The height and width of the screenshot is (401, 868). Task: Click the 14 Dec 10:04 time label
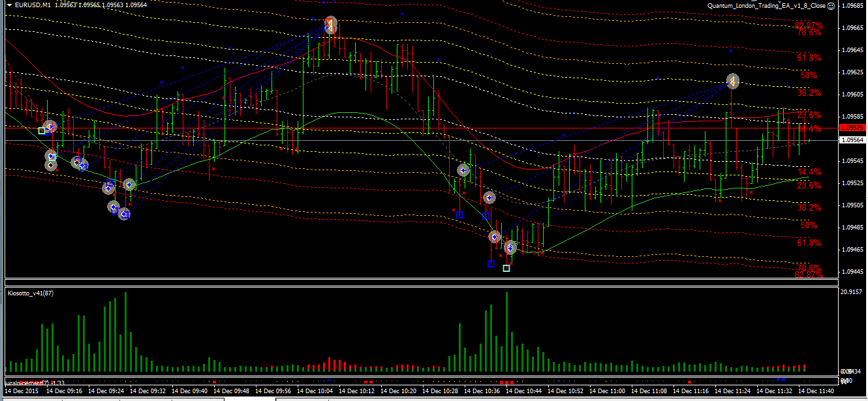315,391
